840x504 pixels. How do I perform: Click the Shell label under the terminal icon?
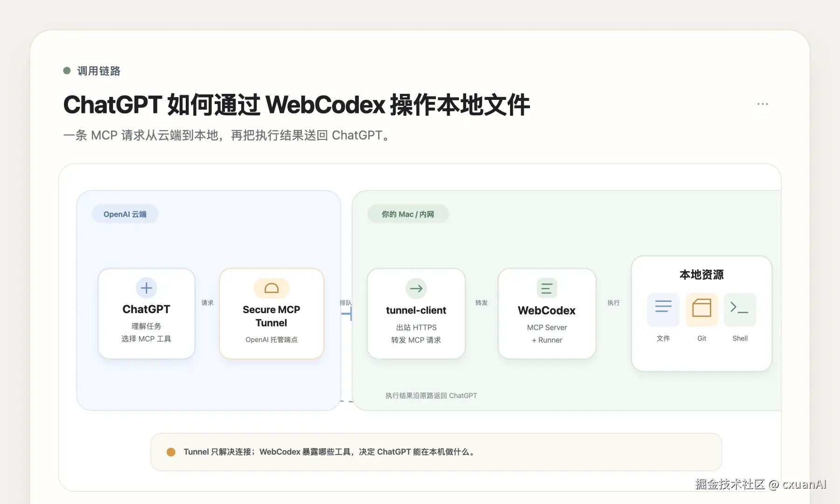tap(740, 338)
